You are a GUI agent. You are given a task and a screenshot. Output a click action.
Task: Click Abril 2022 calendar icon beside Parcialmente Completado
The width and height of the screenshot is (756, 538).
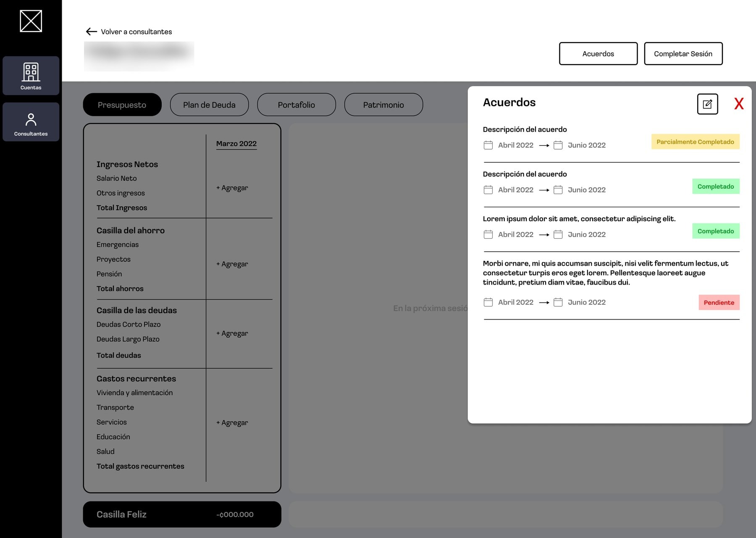point(488,145)
